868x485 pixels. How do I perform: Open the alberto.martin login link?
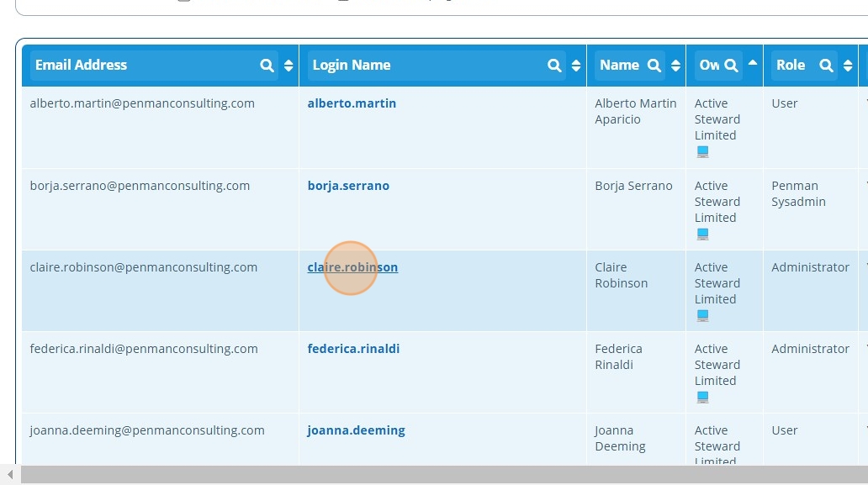(x=352, y=103)
